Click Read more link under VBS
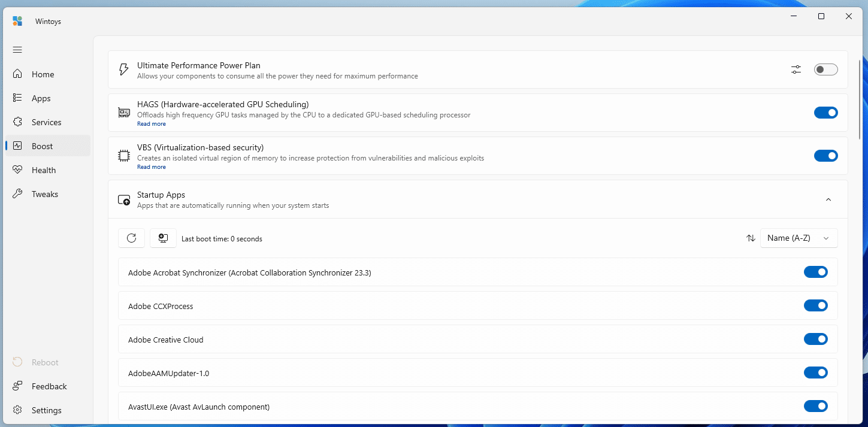The height and width of the screenshot is (427, 868). point(152,167)
